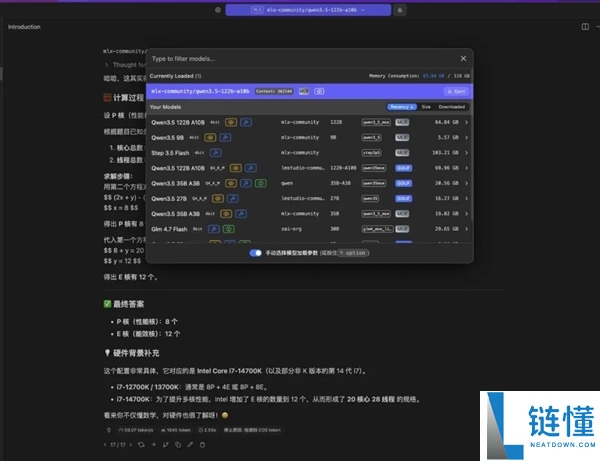
Task: Open the settings gear beside the model selector
Action: (x=218, y=10)
